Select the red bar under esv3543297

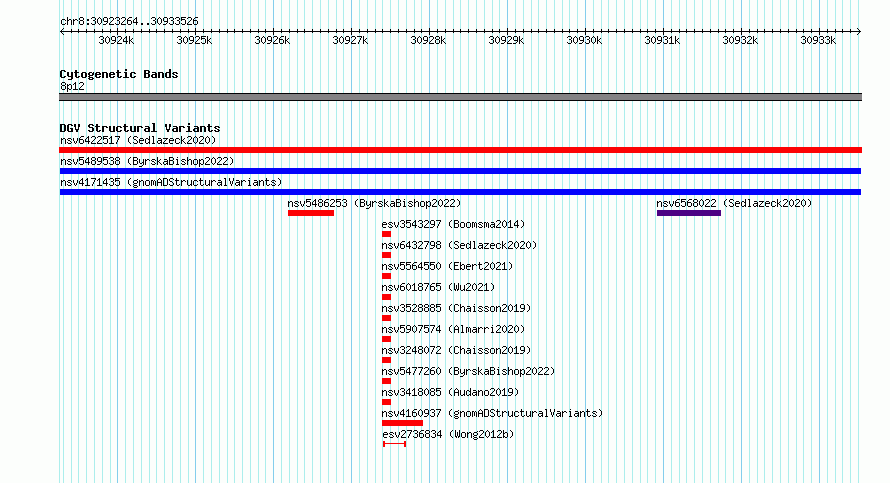click(387, 234)
